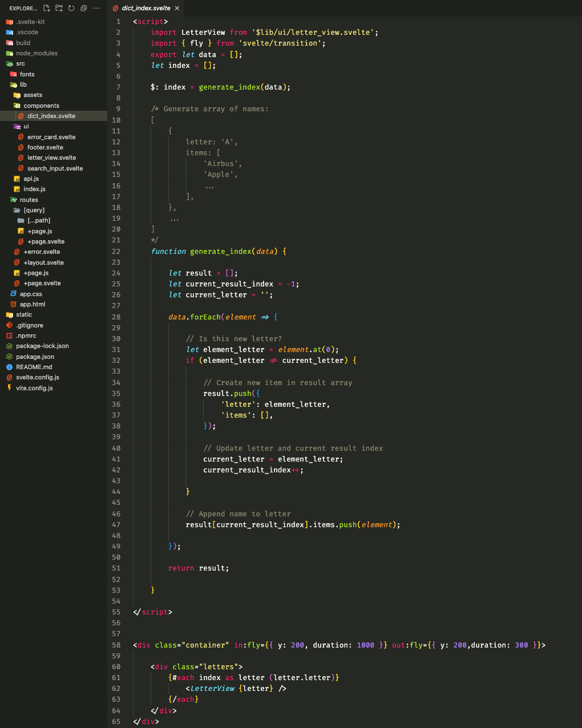The height and width of the screenshot is (728, 582).
Task: Click the '$lib/ui/letter_view.svelte' import path
Action: tap(313, 33)
